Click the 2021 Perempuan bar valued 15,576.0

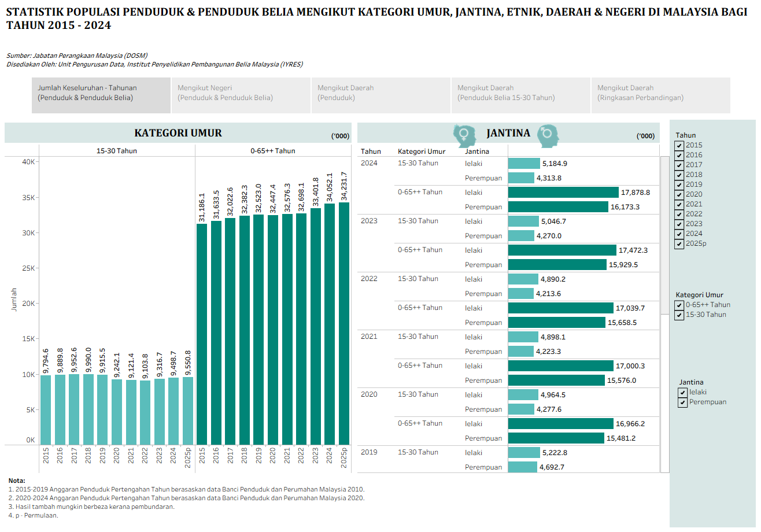click(556, 380)
